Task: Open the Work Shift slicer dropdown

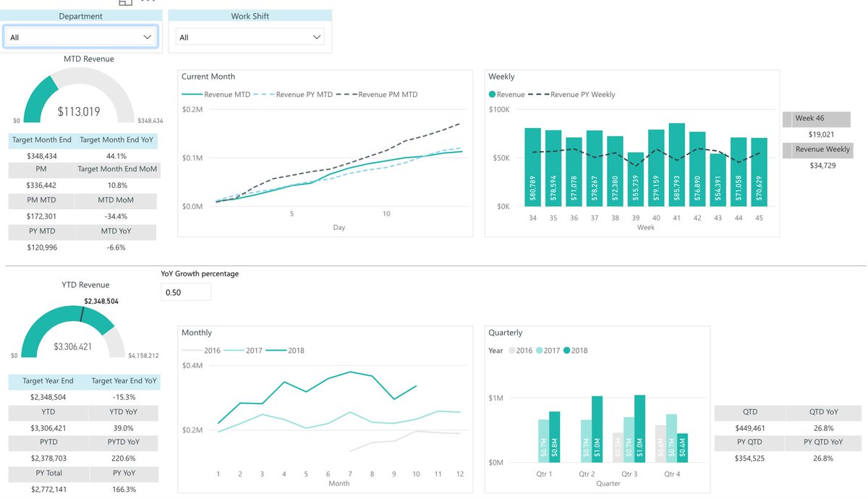Action: 316,36
